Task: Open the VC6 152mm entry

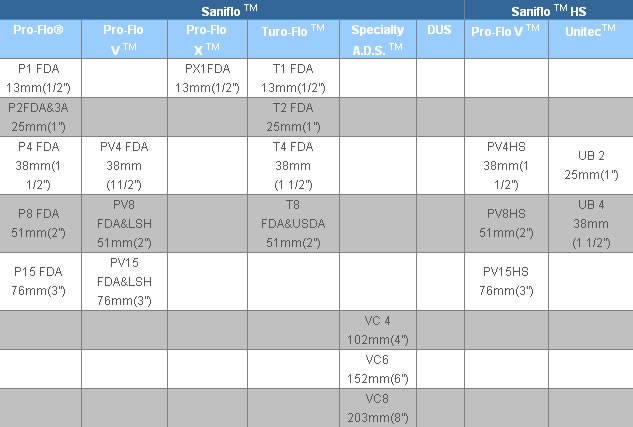Action: (x=378, y=369)
